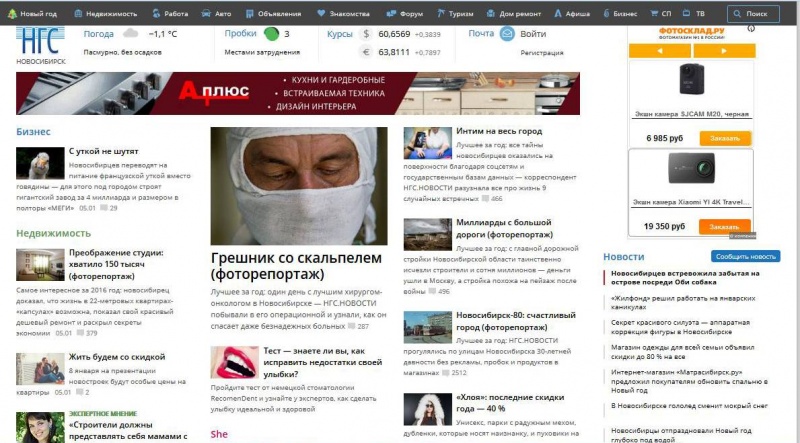Click the comments icon under the surgeon article

[x=350, y=327]
